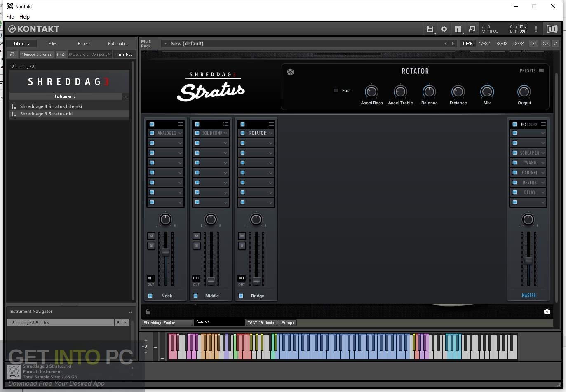Image resolution: width=566 pixels, height=392 pixels.
Task: Click the collapse rack arrows icon
Action: (x=556, y=43)
